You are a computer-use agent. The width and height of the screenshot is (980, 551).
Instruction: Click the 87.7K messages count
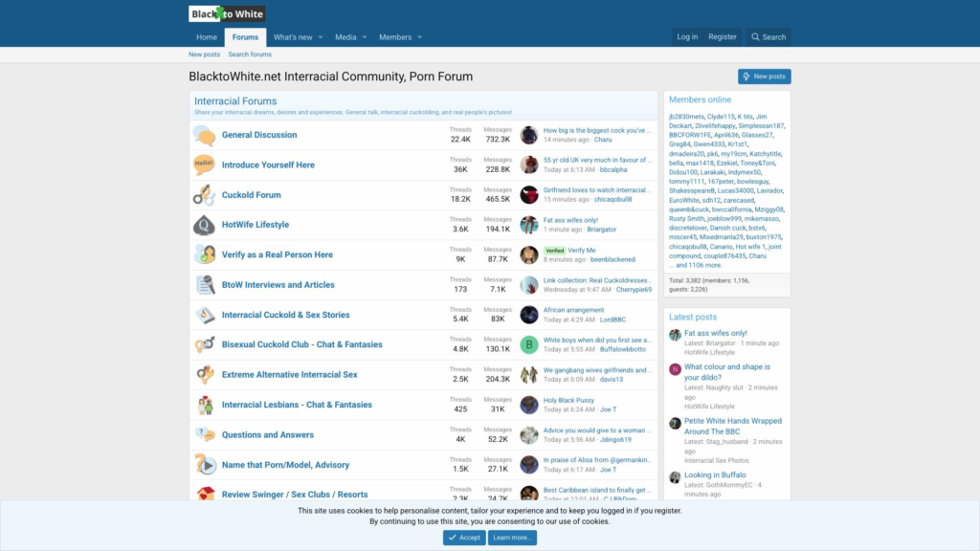[498, 259]
